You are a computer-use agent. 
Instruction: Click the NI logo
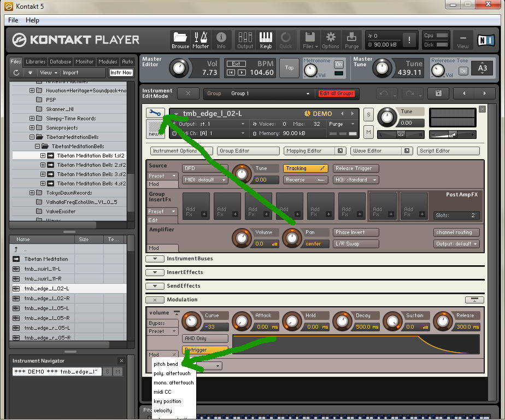486,40
